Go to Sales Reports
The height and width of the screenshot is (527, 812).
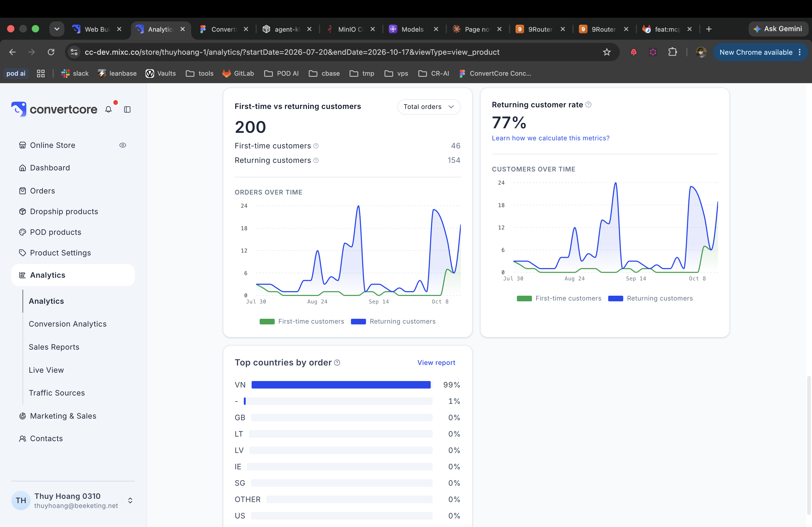[54, 347]
